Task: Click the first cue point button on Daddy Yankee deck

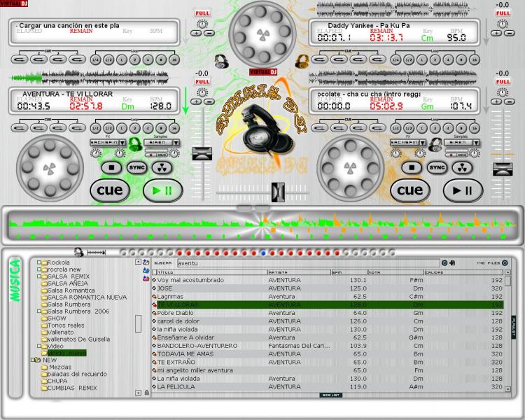Action: (320, 59)
